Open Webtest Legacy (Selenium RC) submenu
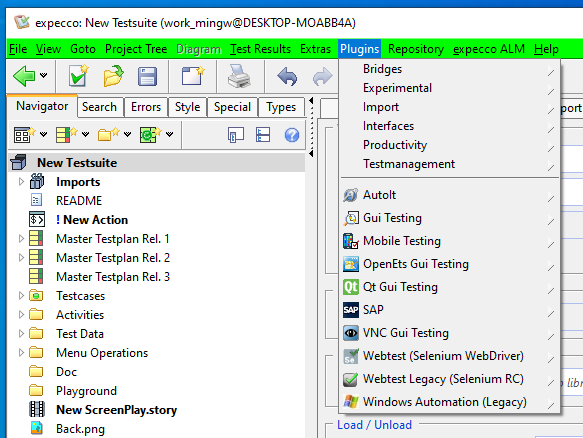The width and height of the screenshot is (583, 438). (x=449, y=379)
